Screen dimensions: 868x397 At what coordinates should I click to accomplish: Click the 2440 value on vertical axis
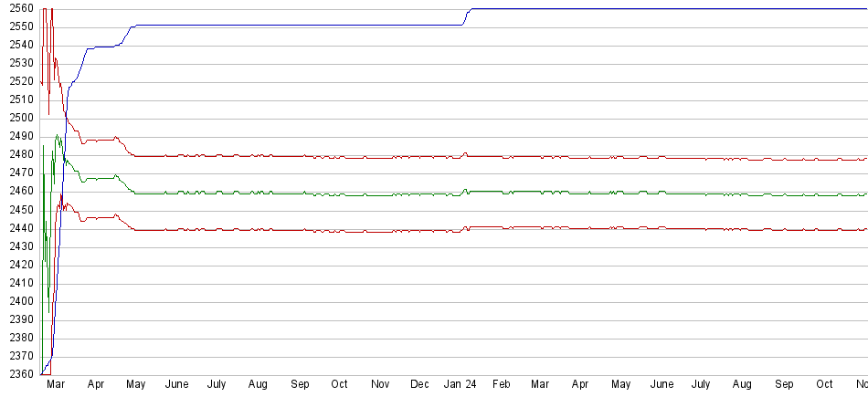pyautogui.click(x=17, y=228)
